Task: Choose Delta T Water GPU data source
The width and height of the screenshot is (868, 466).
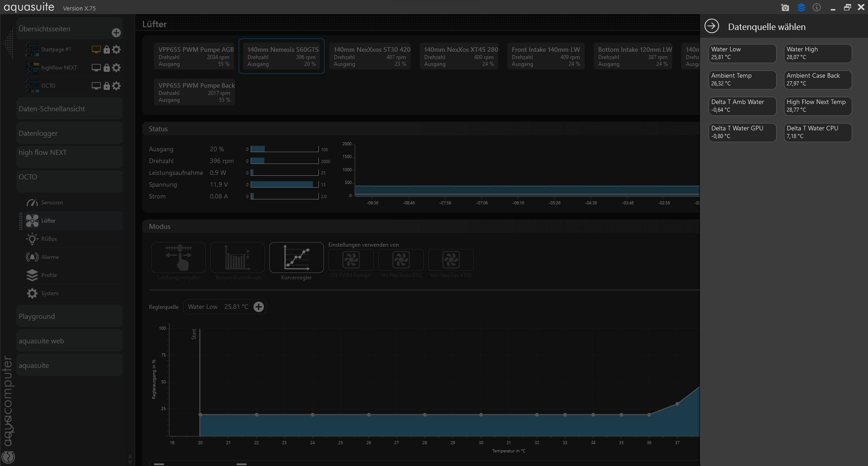Action: [x=743, y=133]
